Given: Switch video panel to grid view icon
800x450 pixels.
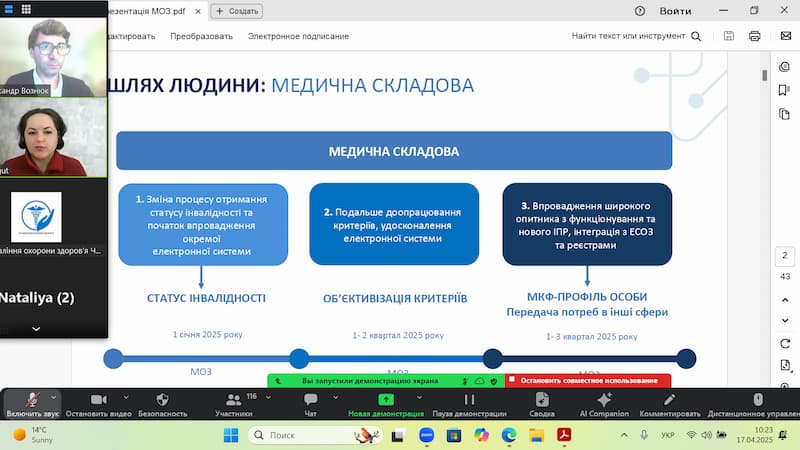Looking at the screenshot, I should 26,9.
